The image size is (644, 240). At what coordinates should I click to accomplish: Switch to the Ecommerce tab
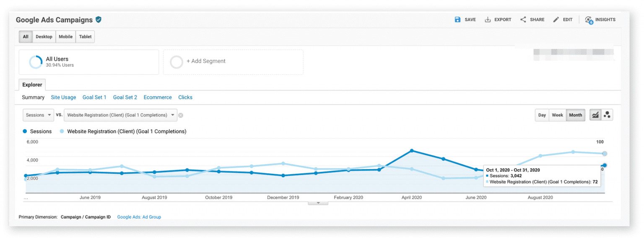158,97
